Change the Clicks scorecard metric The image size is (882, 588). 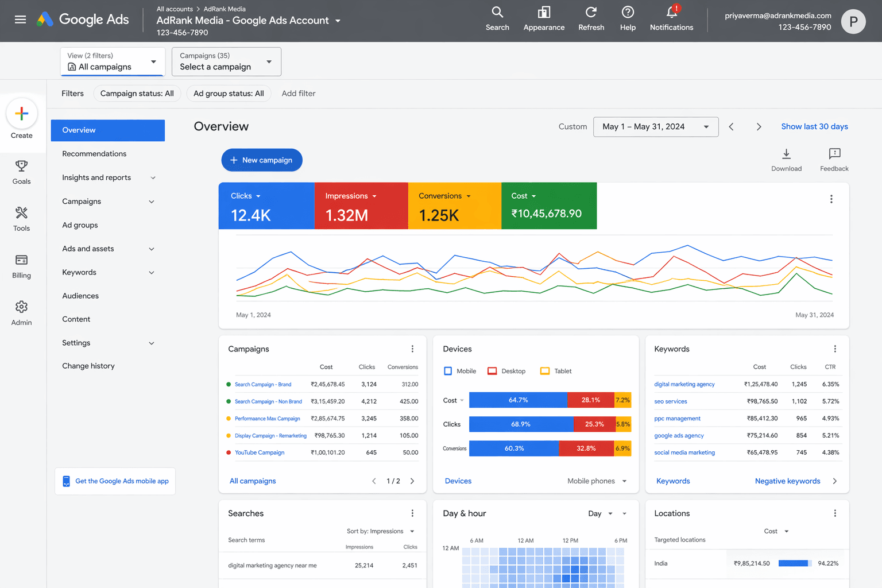[246, 196]
